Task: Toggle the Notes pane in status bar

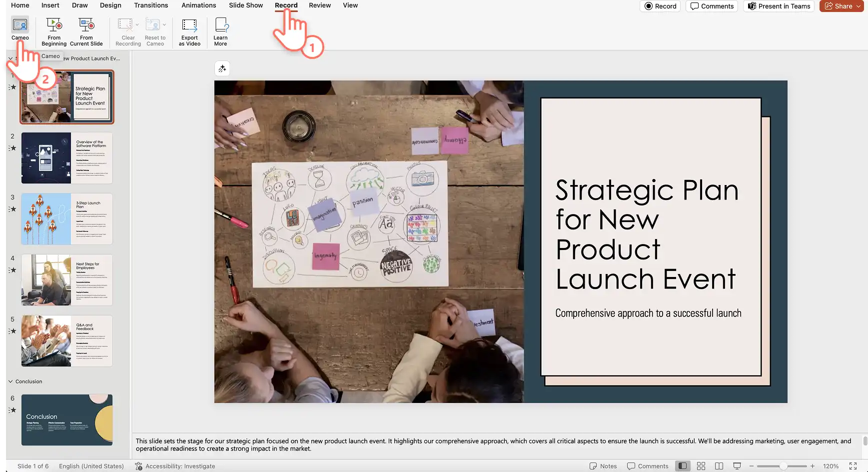Action: click(603, 466)
